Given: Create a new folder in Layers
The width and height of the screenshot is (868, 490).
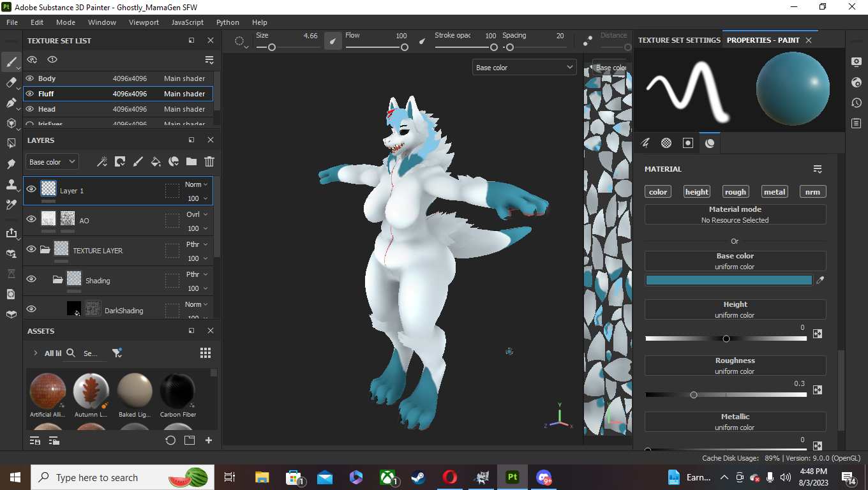Looking at the screenshot, I should [x=191, y=162].
